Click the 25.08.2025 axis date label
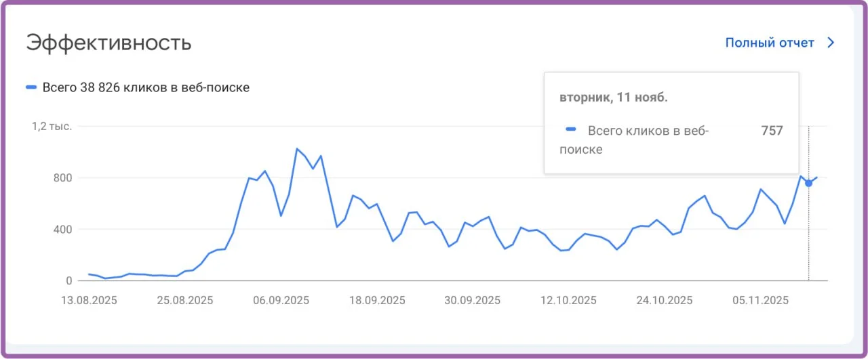 tap(185, 300)
